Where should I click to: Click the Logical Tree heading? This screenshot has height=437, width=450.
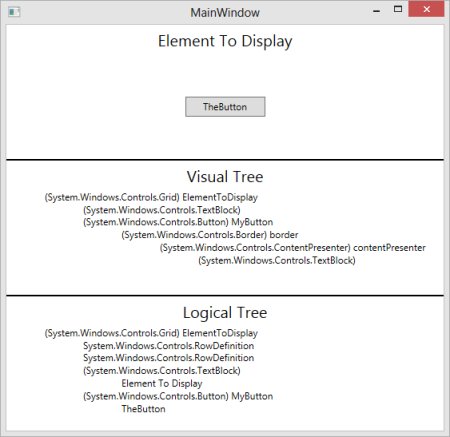(225, 313)
